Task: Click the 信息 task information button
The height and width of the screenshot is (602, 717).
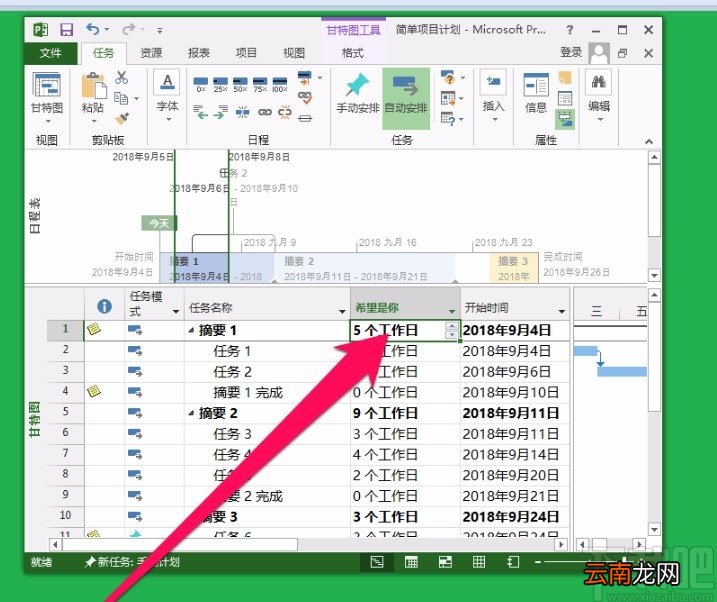Action: pyautogui.click(x=535, y=93)
